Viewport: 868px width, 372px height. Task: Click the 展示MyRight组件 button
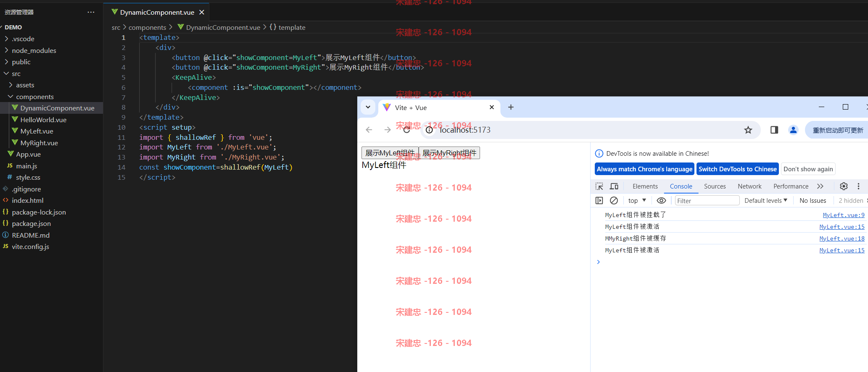coord(449,153)
